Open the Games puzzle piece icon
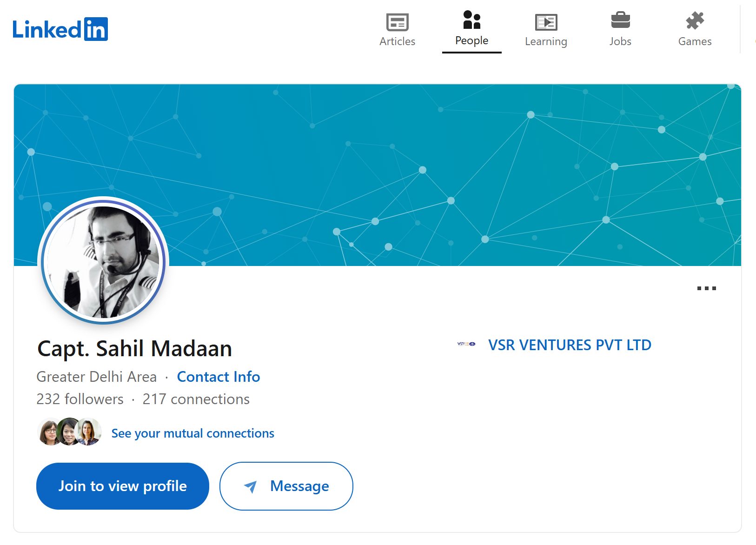The width and height of the screenshot is (756, 545). tap(695, 20)
